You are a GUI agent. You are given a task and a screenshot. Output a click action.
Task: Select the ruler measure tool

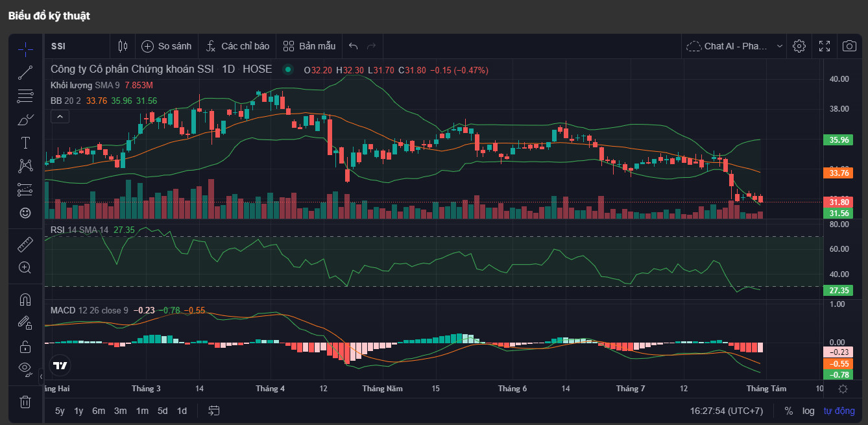click(x=25, y=244)
